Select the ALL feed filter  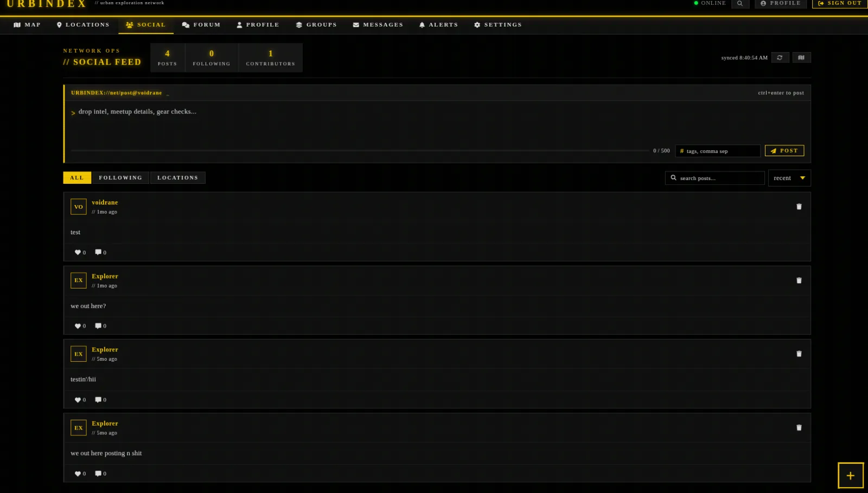click(77, 178)
